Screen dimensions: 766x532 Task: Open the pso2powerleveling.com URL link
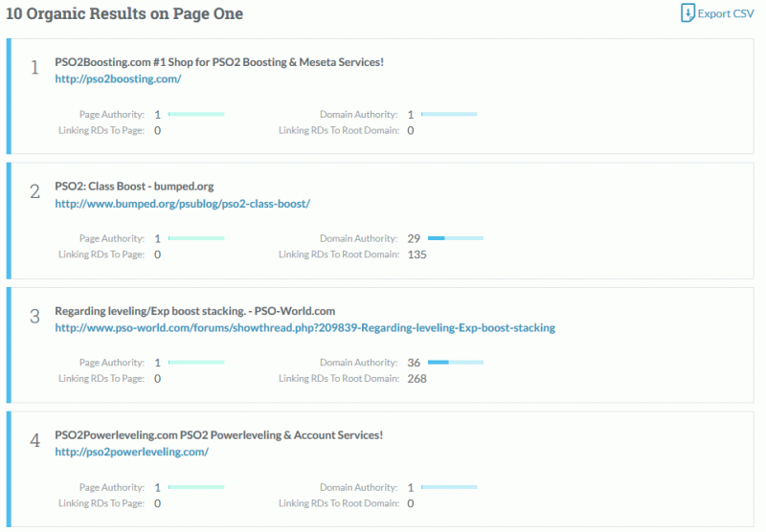(x=131, y=452)
